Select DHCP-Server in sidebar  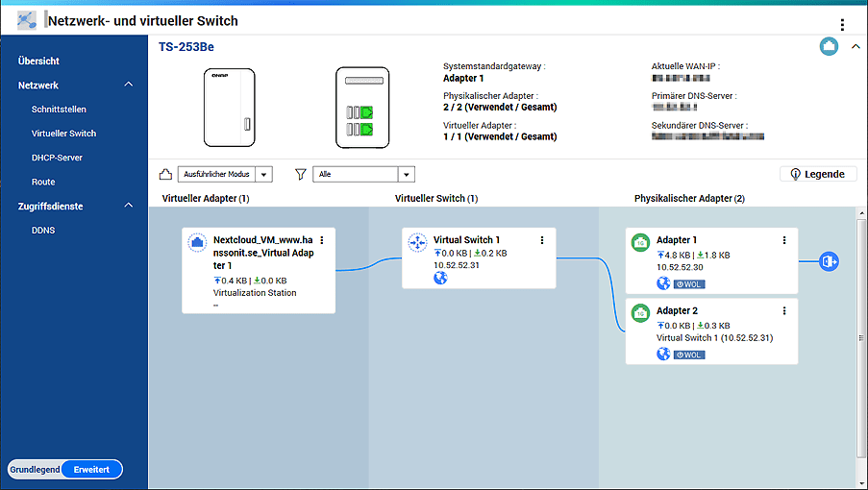click(57, 158)
